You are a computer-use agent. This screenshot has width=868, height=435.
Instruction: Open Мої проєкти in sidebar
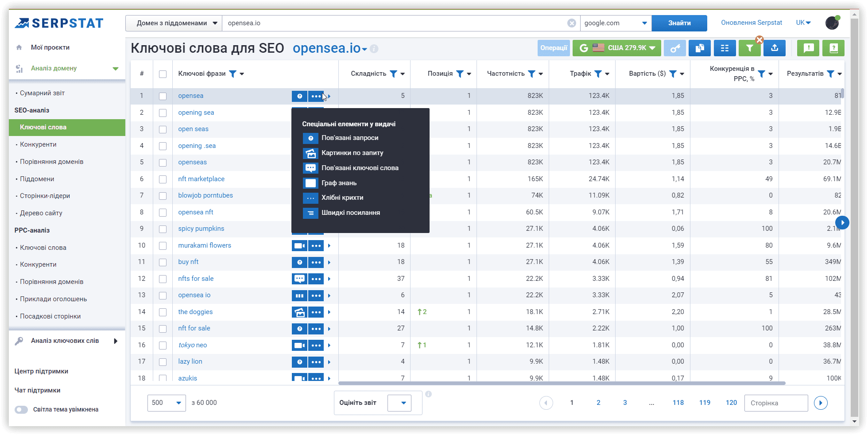pos(50,47)
